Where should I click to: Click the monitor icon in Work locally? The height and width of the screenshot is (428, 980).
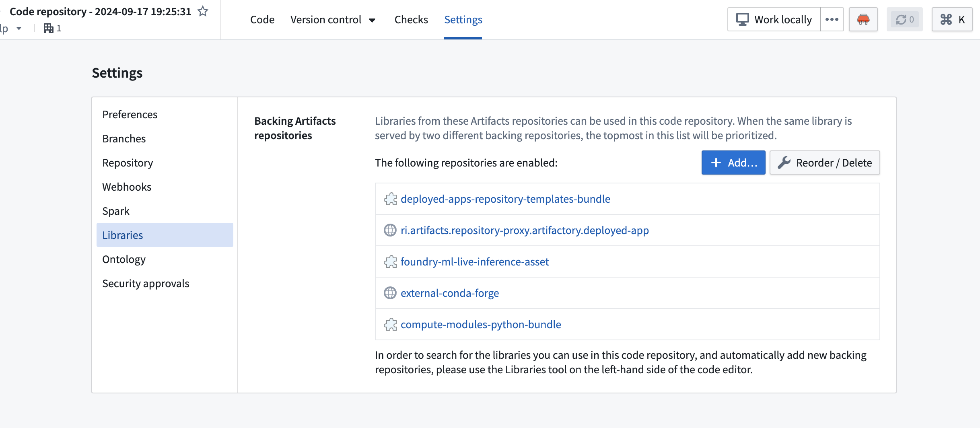(742, 19)
